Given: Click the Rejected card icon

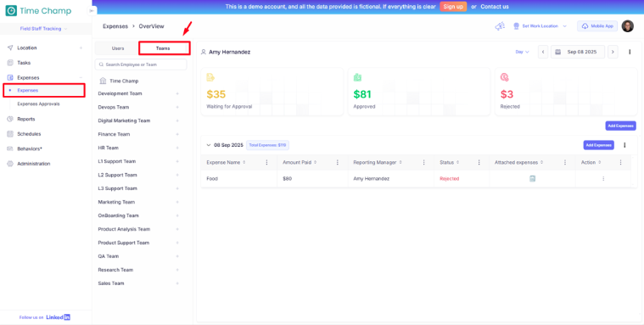Looking at the screenshot, I should [504, 77].
